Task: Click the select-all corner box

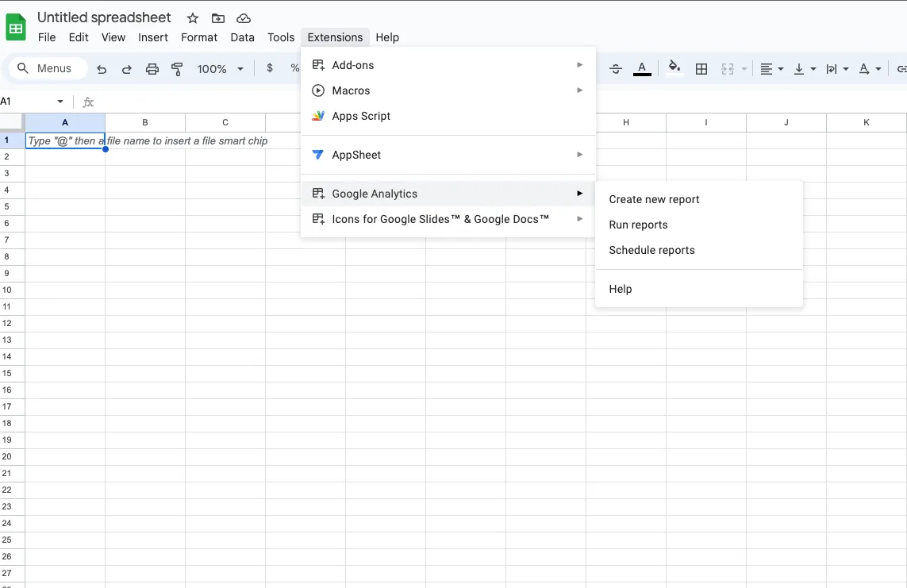Action: coord(12,122)
